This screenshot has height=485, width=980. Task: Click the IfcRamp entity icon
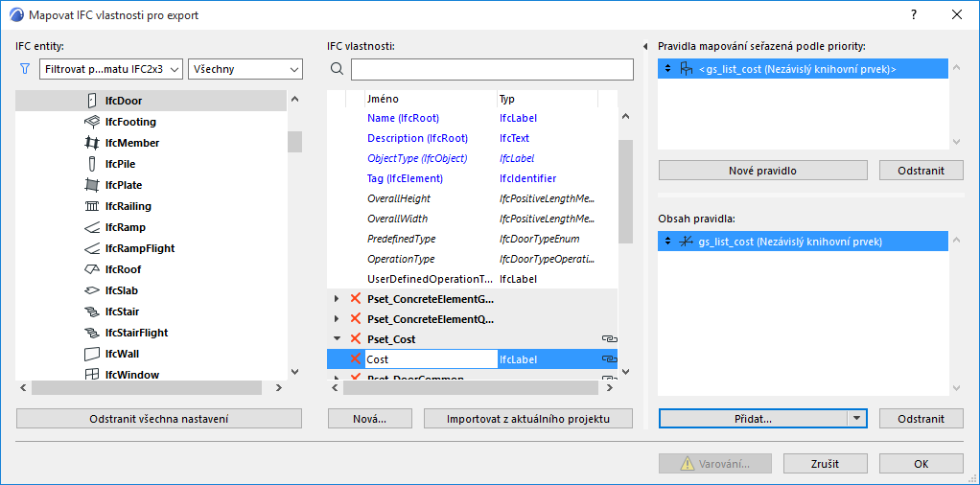point(92,227)
